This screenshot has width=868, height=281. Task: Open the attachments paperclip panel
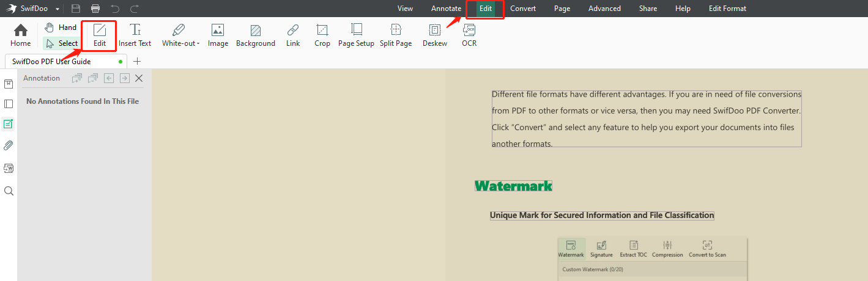click(x=9, y=145)
